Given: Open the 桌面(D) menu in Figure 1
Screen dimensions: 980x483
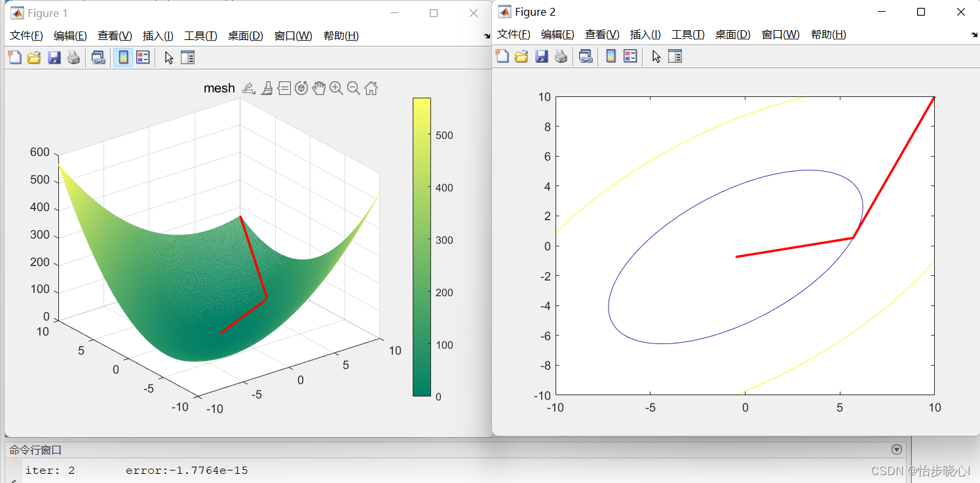Looking at the screenshot, I should 246,36.
